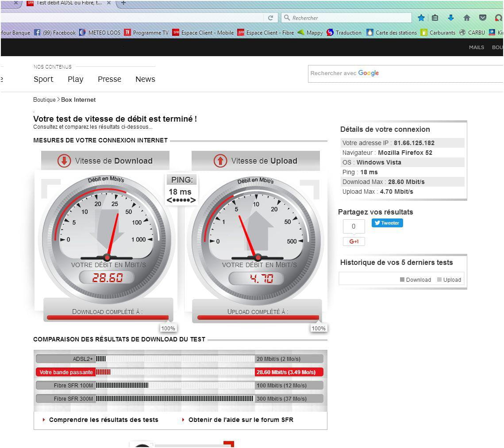Screen dimensions: 504x448
Task: Click the Vitesse de Upload header
Action: 255,161
